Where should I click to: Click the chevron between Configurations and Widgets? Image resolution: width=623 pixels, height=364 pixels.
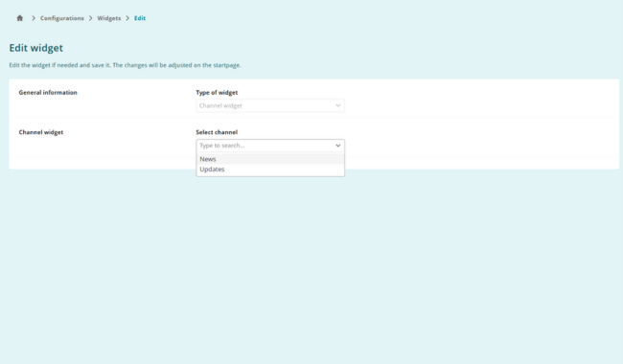pos(91,18)
